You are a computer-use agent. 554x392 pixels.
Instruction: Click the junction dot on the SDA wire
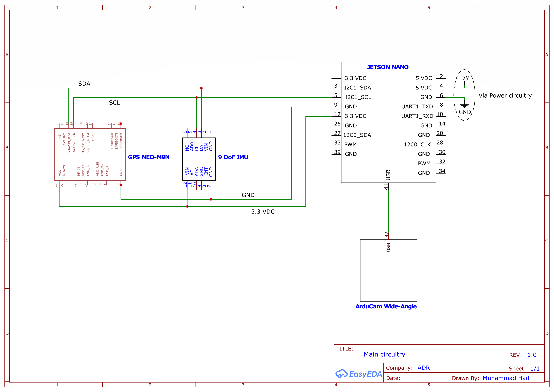coord(201,88)
